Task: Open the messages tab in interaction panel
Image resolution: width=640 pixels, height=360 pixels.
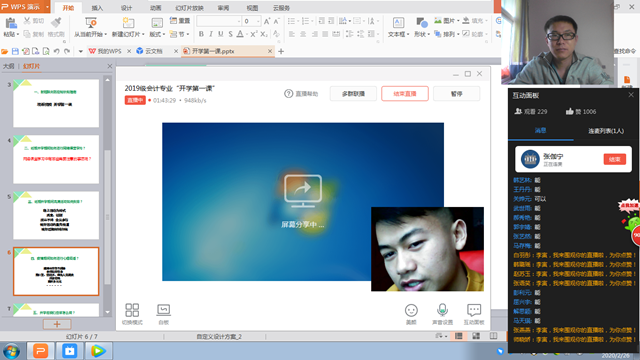Action: pyautogui.click(x=540, y=131)
